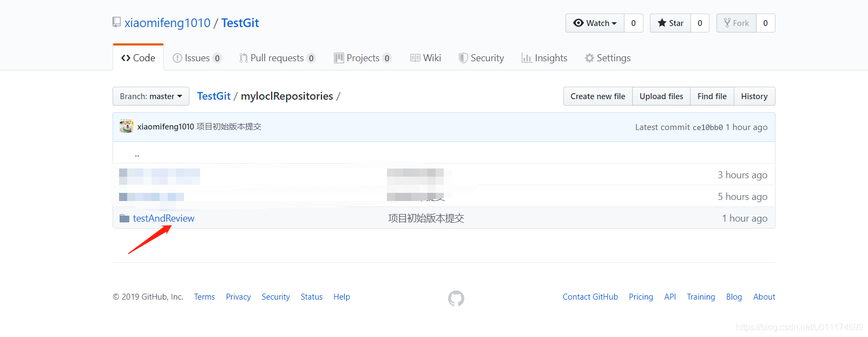This screenshot has height=337, width=868.
Task: Open the Security tab
Action: (x=481, y=58)
